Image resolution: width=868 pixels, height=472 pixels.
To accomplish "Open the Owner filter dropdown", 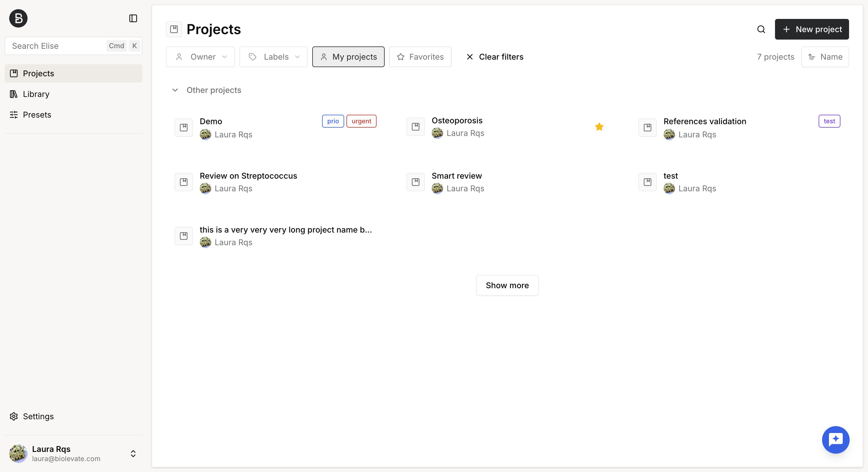I will (200, 57).
